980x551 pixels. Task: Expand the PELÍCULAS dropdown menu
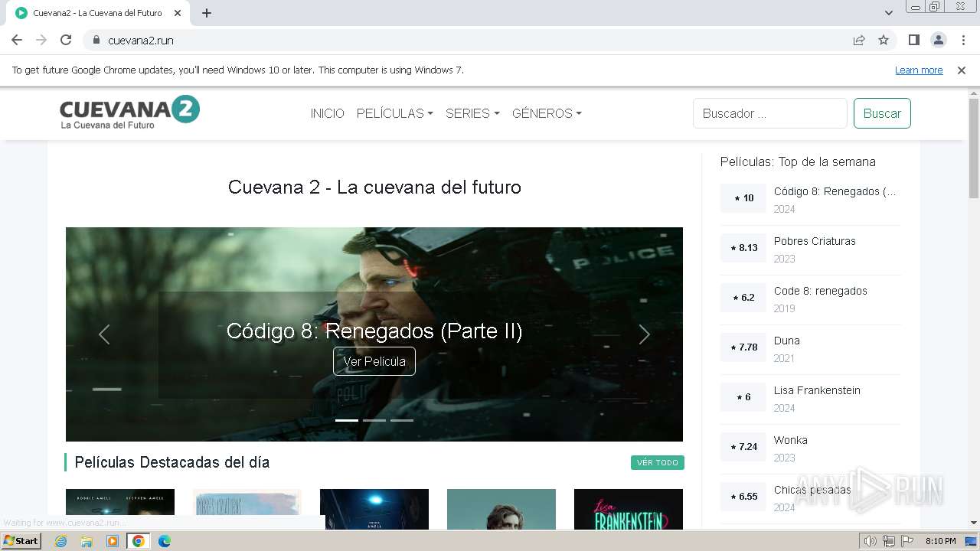395,113
